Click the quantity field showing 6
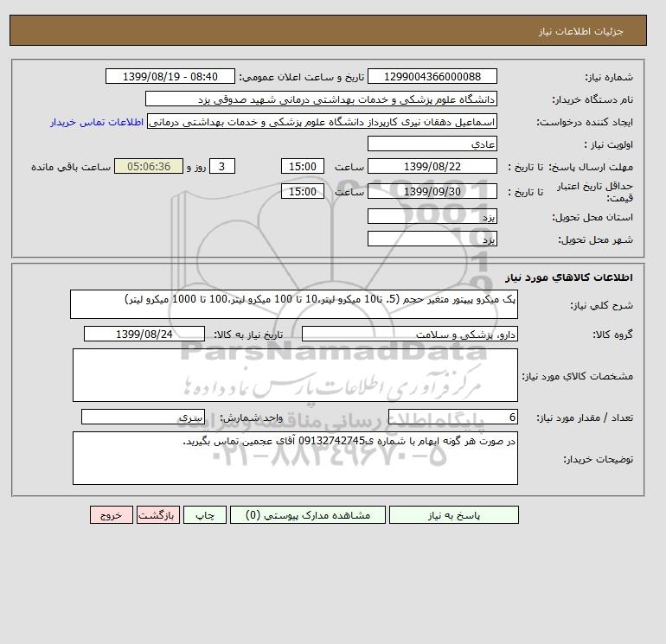This screenshot has height=644, width=666. coord(452,418)
